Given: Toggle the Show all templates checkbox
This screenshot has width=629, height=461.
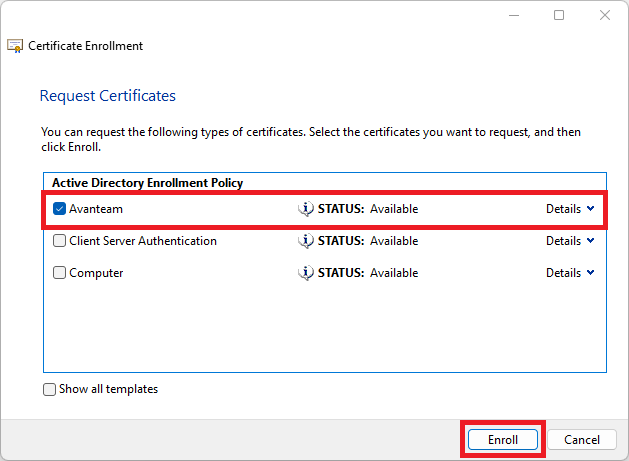Looking at the screenshot, I should (x=50, y=389).
